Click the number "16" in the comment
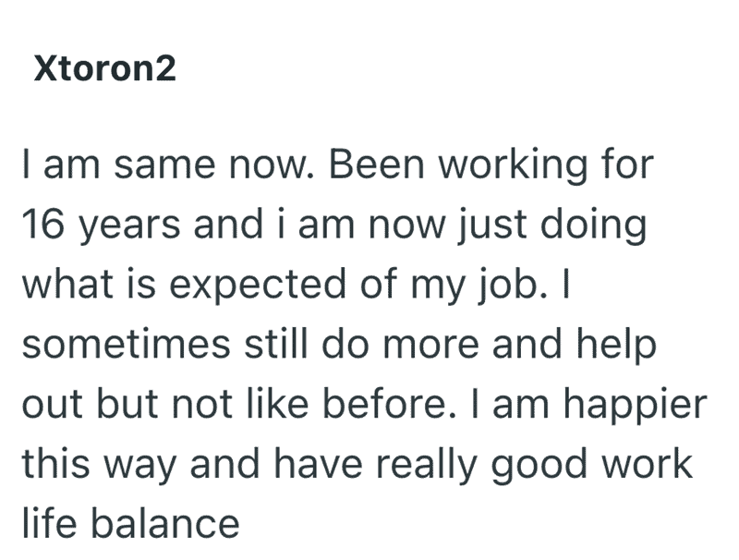Screen dimensions: 739x560 point(42,225)
